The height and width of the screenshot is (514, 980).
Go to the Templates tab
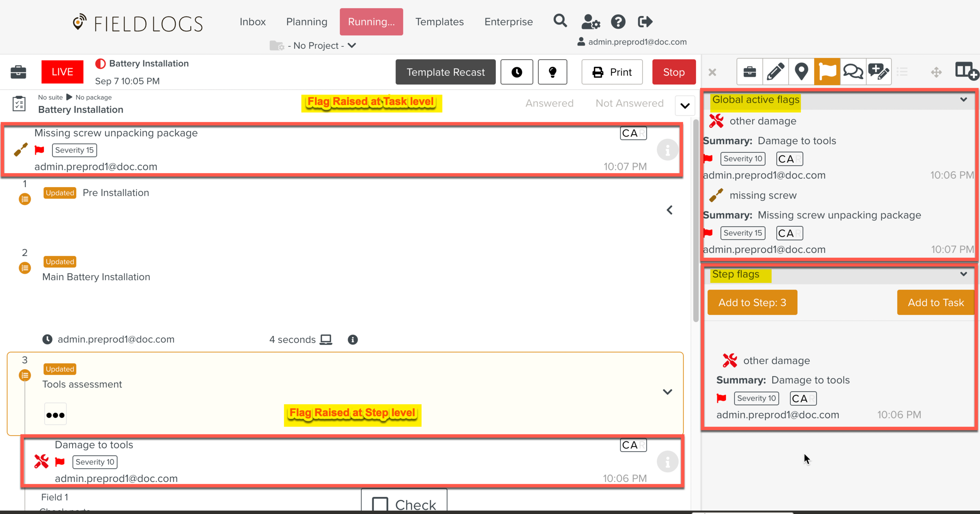coord(439,22)
